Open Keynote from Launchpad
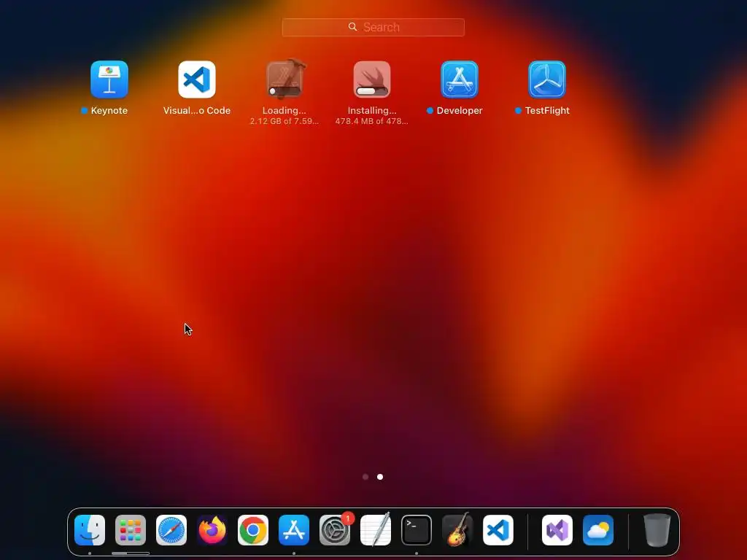The image size is (747, 560). coord(109,79)
